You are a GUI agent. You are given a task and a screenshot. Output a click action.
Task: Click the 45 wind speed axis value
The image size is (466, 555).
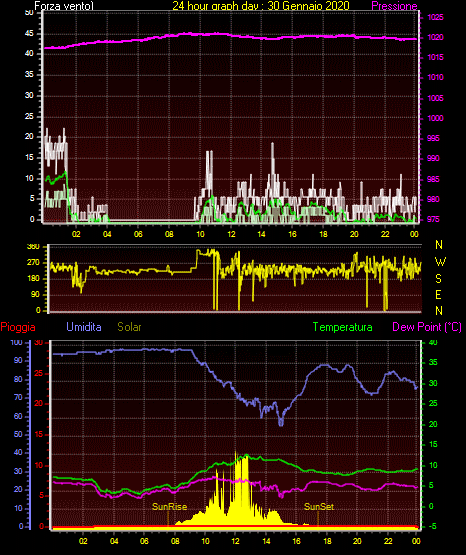tap(29, 34)
